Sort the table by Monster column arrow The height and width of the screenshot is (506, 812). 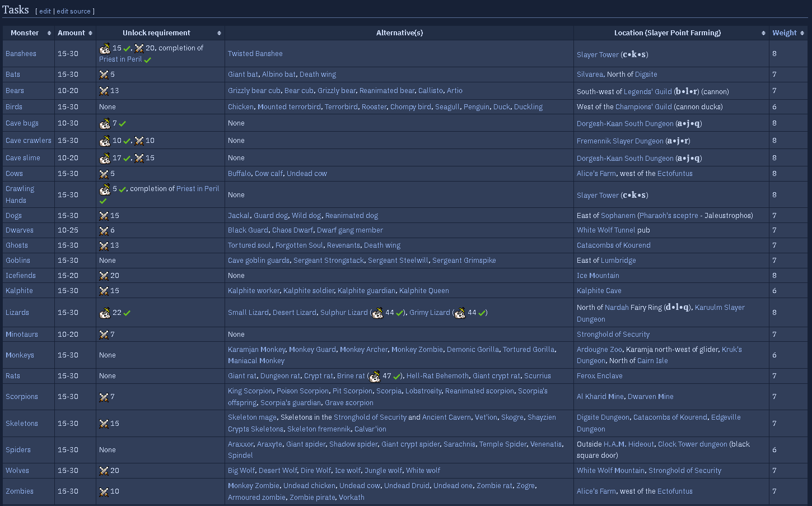(49, 33)
